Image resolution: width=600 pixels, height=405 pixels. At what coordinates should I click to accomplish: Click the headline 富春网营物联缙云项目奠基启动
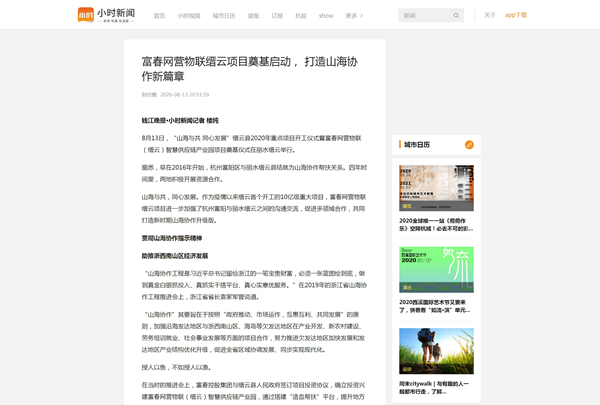pos(250,69)
